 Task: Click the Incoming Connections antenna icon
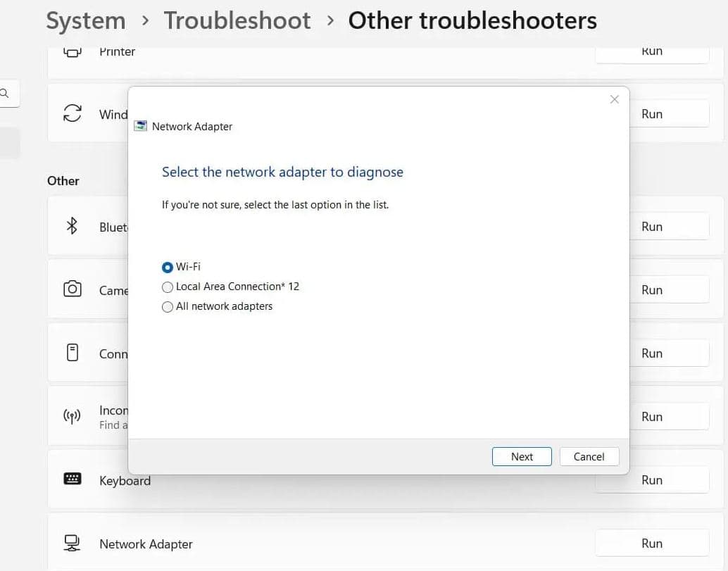72,416
